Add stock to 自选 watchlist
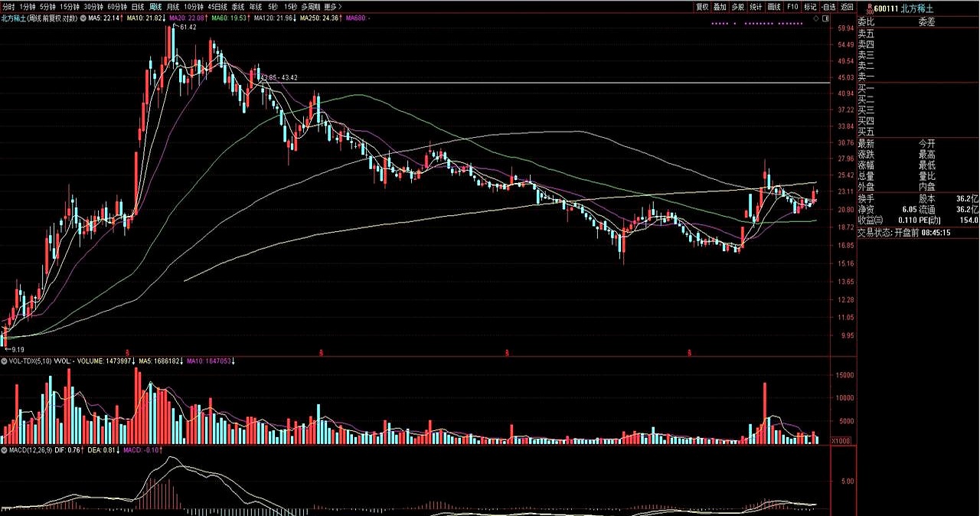The image size is (980, 516). (828, 6)
